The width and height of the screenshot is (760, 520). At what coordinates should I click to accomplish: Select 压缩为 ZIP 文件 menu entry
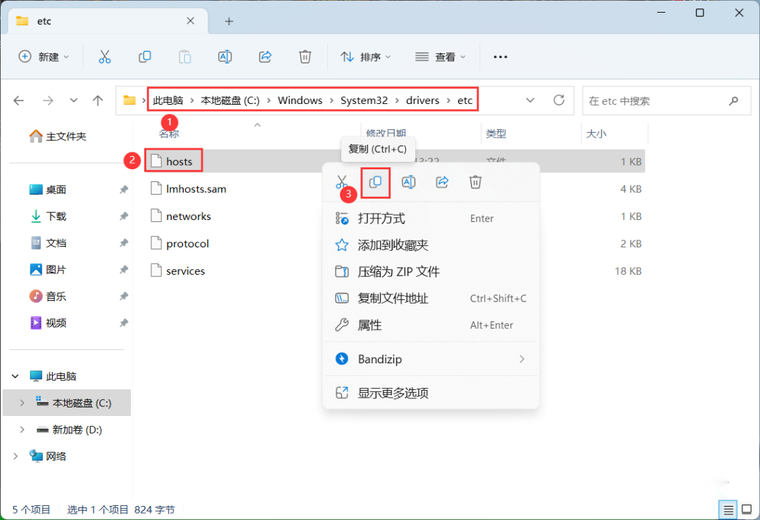(x=398, y=271)
